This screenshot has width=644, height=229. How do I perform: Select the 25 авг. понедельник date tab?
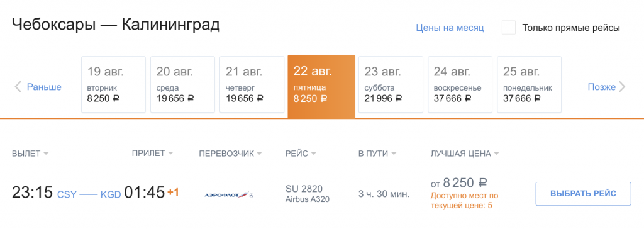click(530, 84)
